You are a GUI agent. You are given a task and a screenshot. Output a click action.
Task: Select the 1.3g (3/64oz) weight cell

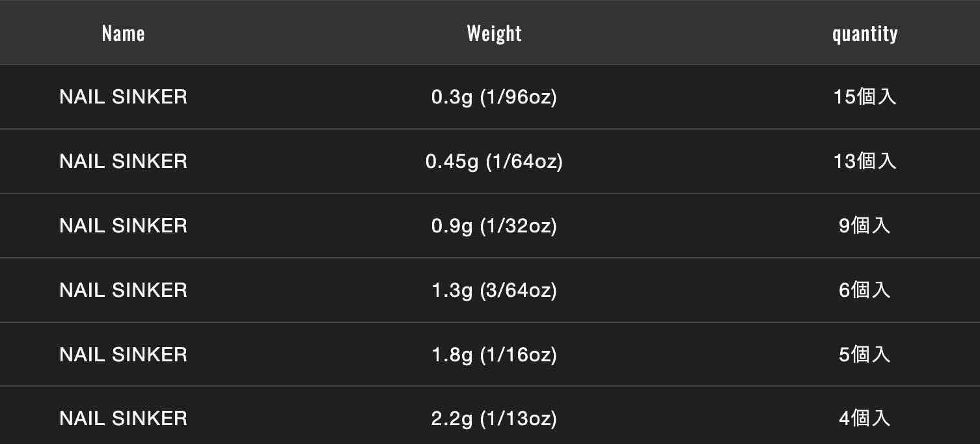point(494,290)
